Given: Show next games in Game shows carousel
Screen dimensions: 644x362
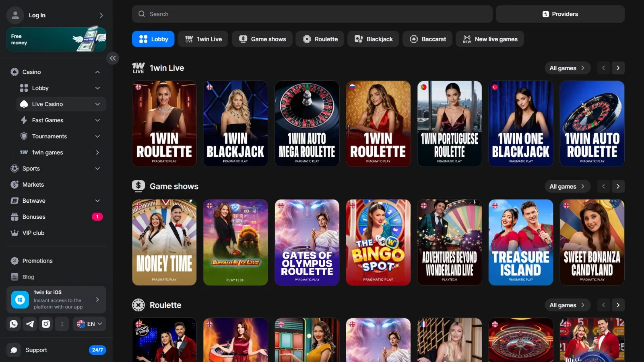Looking at the screenshot, I should coord(618,186).
